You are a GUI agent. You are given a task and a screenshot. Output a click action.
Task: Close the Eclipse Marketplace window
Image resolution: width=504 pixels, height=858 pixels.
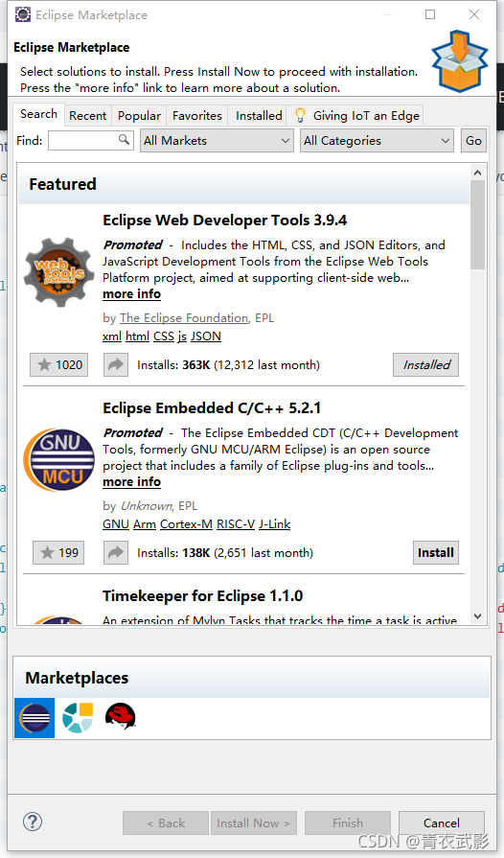pyautogui.click(x=474, y=14)
